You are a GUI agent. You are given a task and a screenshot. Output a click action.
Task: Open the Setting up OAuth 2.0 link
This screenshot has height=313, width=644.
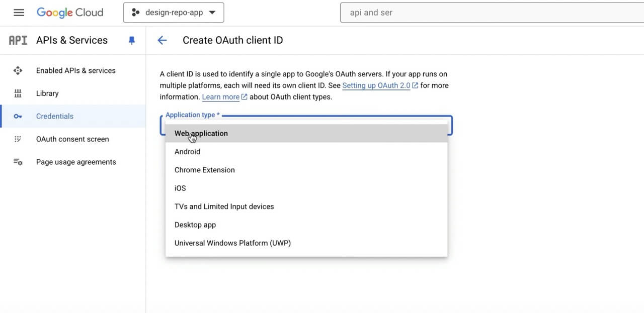pyautogui.click(x=376, y=85)
